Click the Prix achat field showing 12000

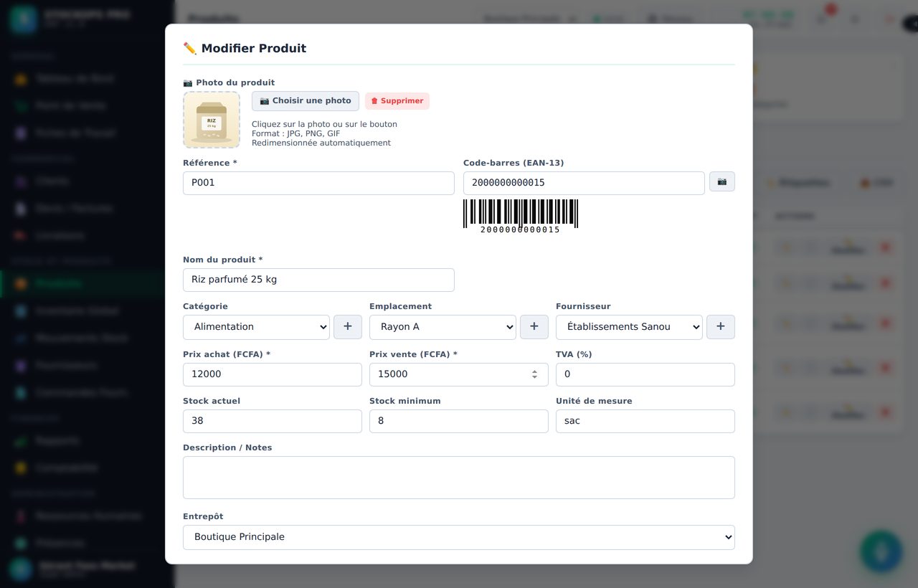tap(273, 374)
